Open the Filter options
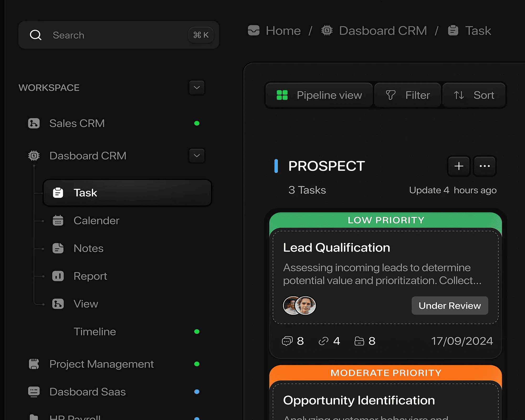 [x=407, y=95]
